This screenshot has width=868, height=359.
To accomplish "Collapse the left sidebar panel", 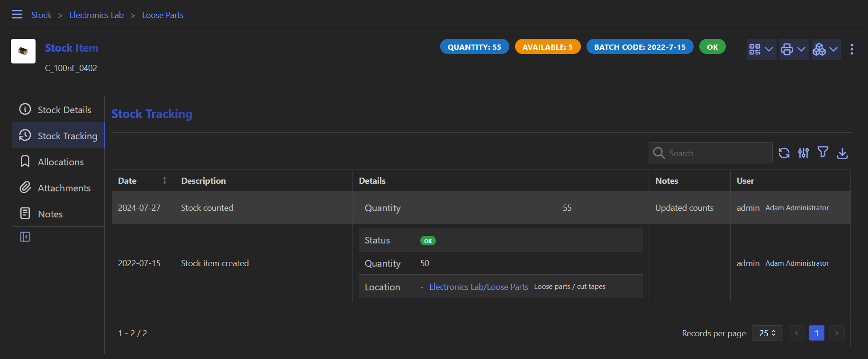I will coord(25,237).
